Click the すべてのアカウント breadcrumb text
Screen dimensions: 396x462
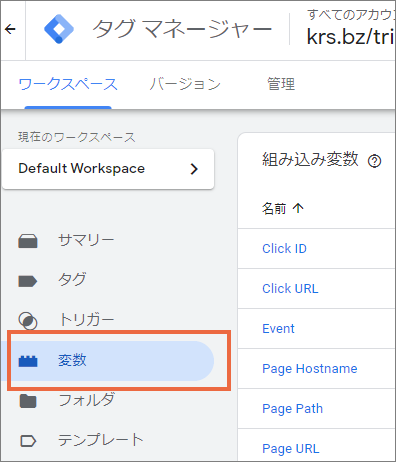(351, 15)
